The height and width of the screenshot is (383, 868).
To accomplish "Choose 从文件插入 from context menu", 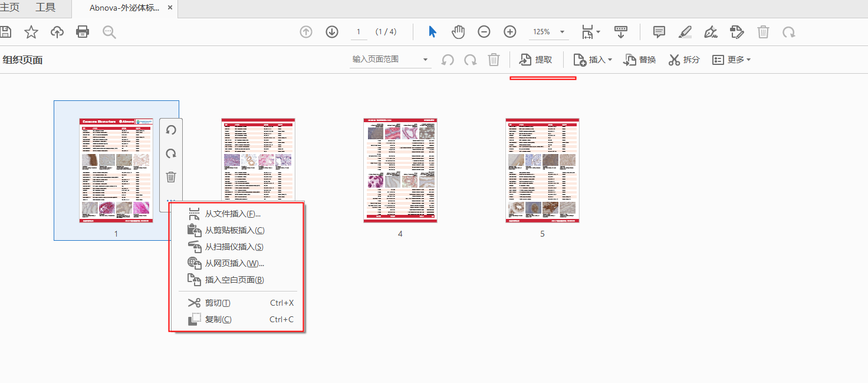I will [232, 214].
